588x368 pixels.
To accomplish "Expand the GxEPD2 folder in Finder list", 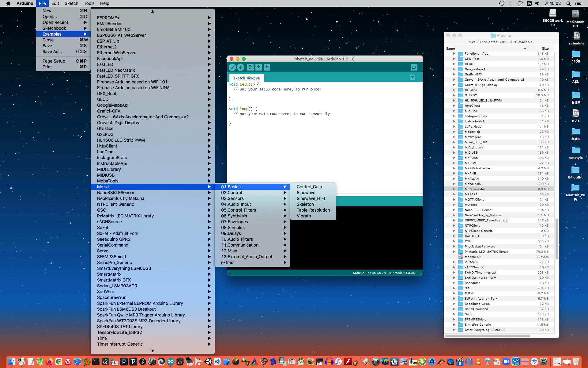I will pyautogui.click(x=454, y=95).
